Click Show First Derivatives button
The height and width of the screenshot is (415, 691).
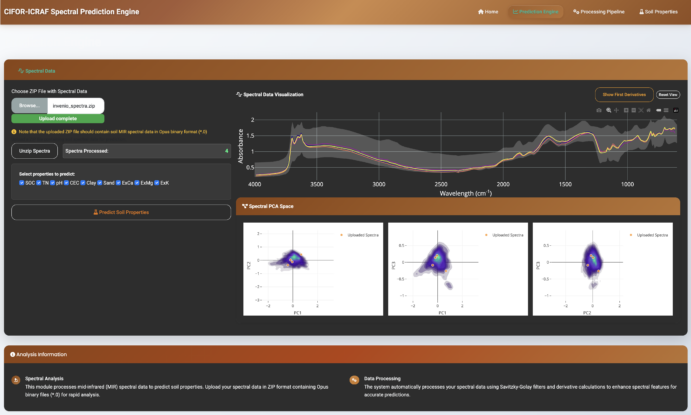pos(624,94)
